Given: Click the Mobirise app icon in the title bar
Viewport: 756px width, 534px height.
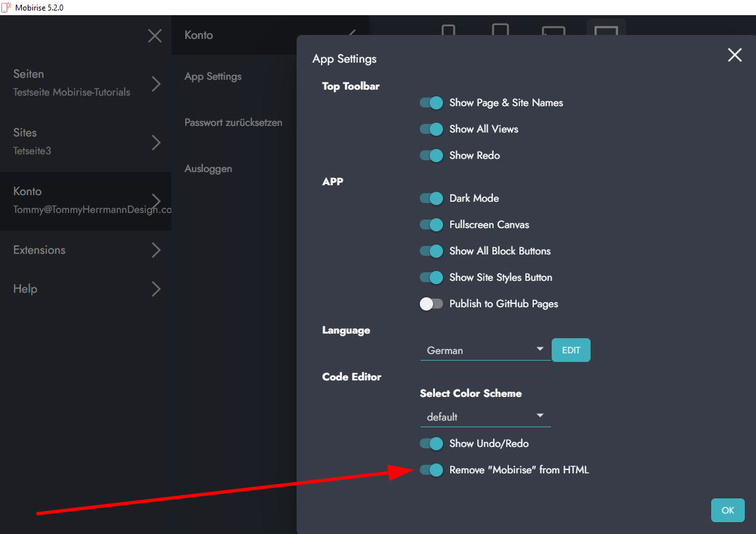Looking at the screenshot, I should coord(7,7).
